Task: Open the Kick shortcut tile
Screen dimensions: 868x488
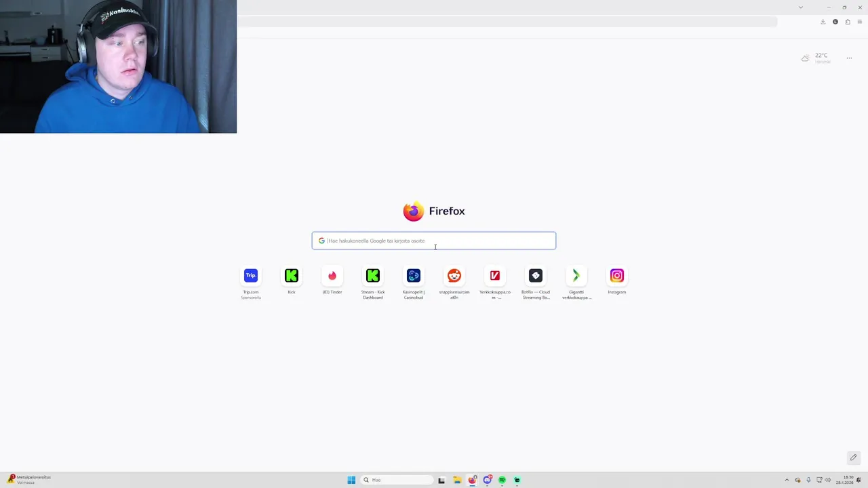Action: [292, 276]
